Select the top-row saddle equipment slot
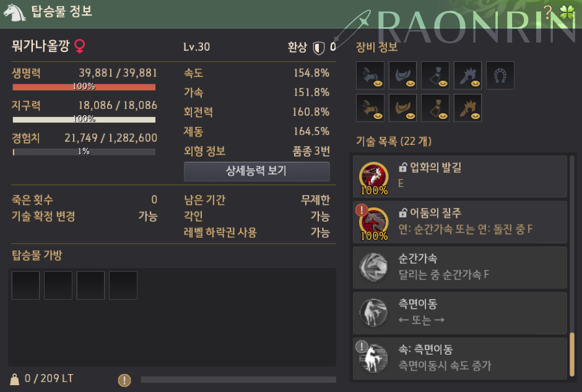Viewport: 582px width, 392px height. click(402, 76)
